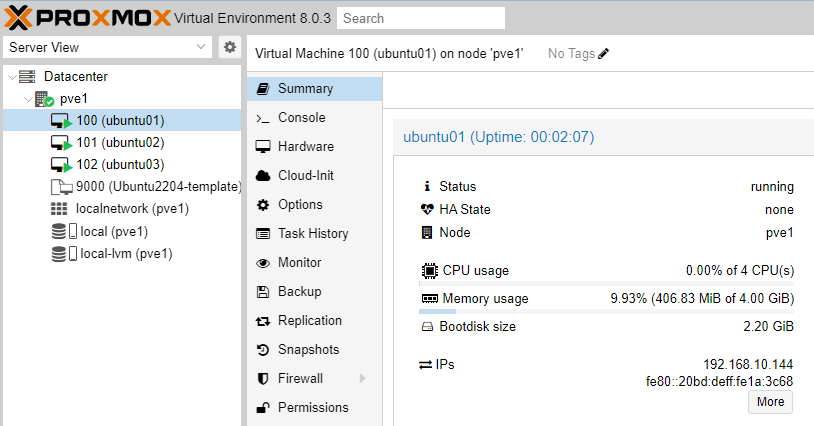Select the ubuntu02 VM monitor icon
This screenshot has height=426, width=814.
61,143
